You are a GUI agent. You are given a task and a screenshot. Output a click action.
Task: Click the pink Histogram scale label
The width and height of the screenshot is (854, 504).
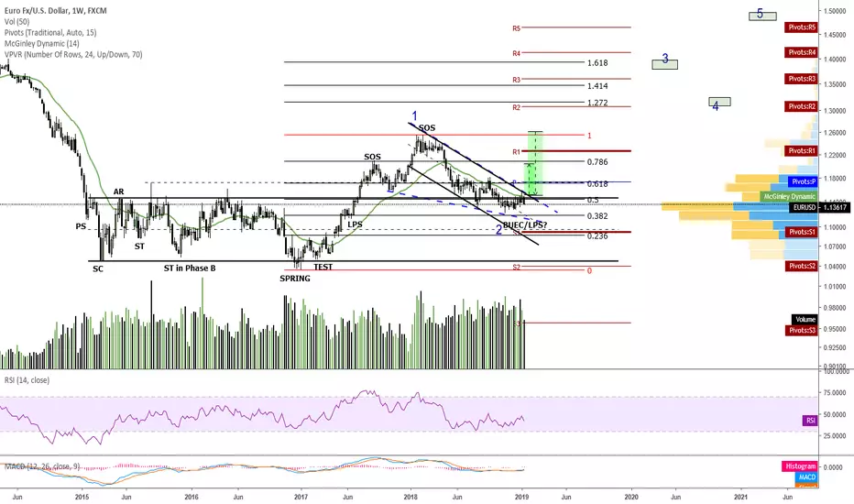pyautogui.click(x=800, y=466)
